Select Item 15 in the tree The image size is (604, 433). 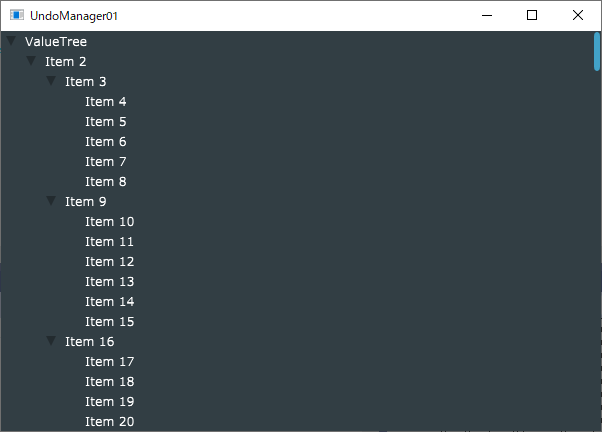tap(109, 322)
